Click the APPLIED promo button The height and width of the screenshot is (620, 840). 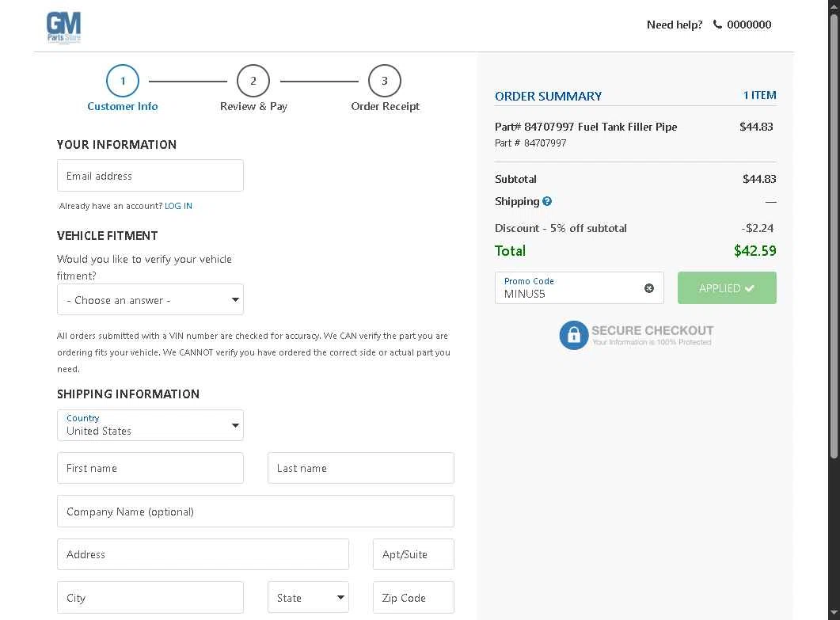[x=727, y=288]
